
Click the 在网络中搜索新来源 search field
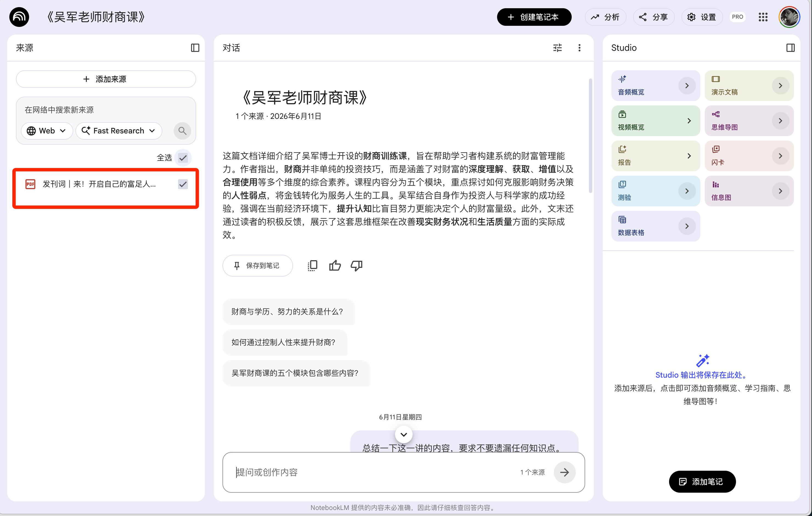[106, 110]
